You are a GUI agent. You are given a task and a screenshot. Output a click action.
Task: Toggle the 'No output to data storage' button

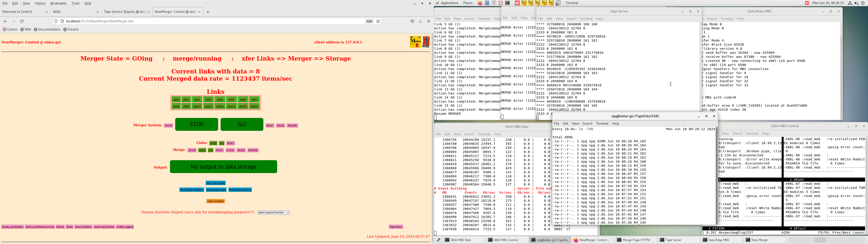[x=223, y=167]
